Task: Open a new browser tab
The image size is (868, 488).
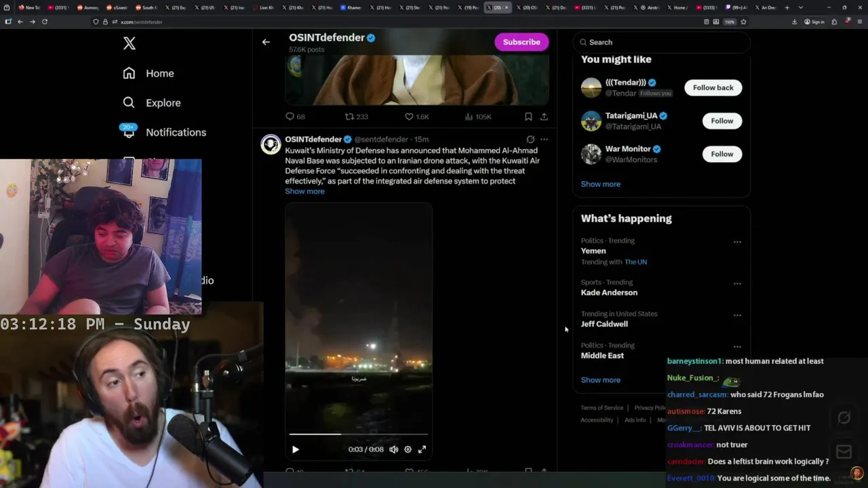Action: (787, 7)
